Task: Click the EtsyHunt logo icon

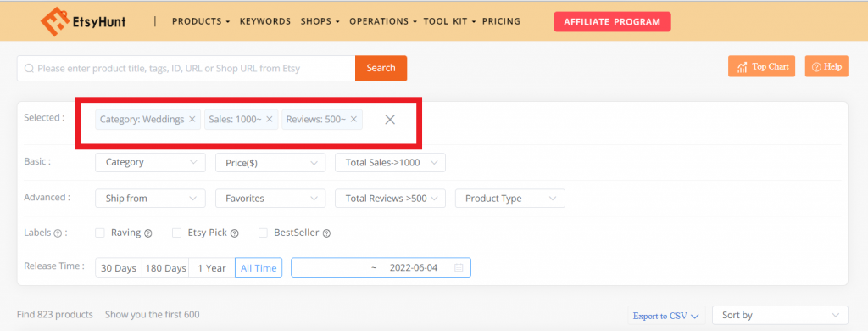Action: coord(54,20)
